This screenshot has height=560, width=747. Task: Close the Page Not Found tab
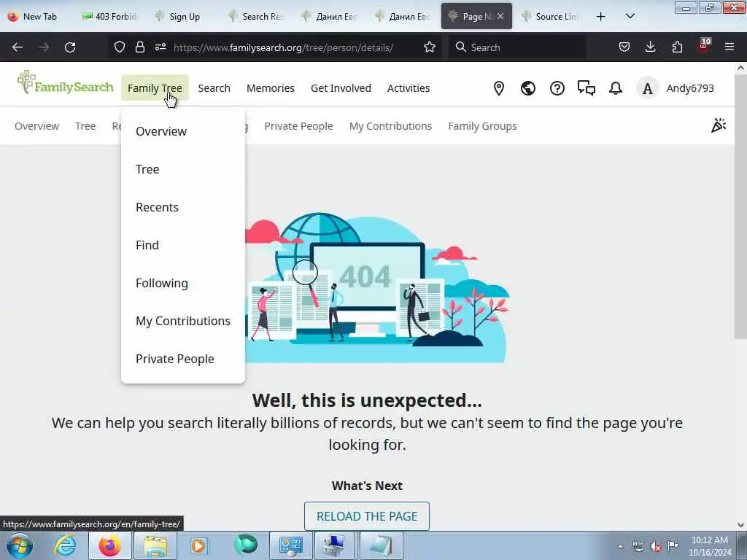click(500, 16)
